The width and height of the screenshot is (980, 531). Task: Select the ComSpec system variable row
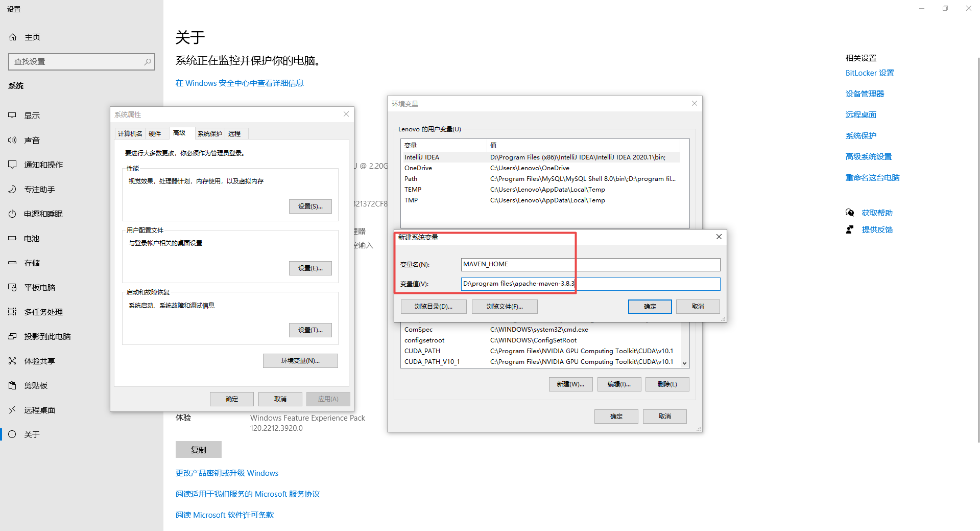coord(541,330)
